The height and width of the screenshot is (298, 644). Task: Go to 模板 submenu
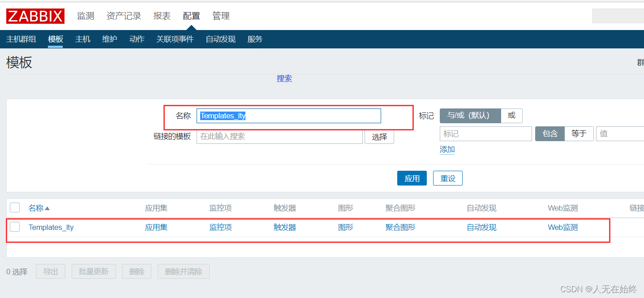(56, 39)
